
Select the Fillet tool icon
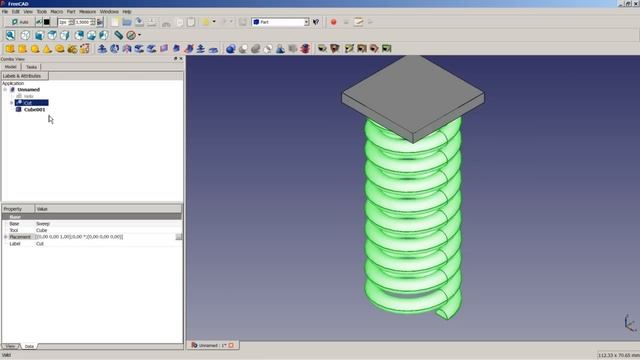click(x=139, y=49)
